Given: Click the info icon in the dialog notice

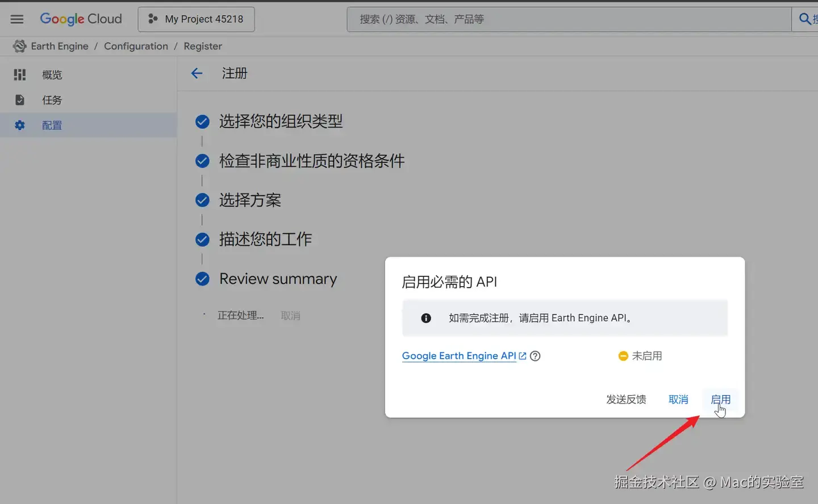Looking at the screenshot, I should [426, 318].
